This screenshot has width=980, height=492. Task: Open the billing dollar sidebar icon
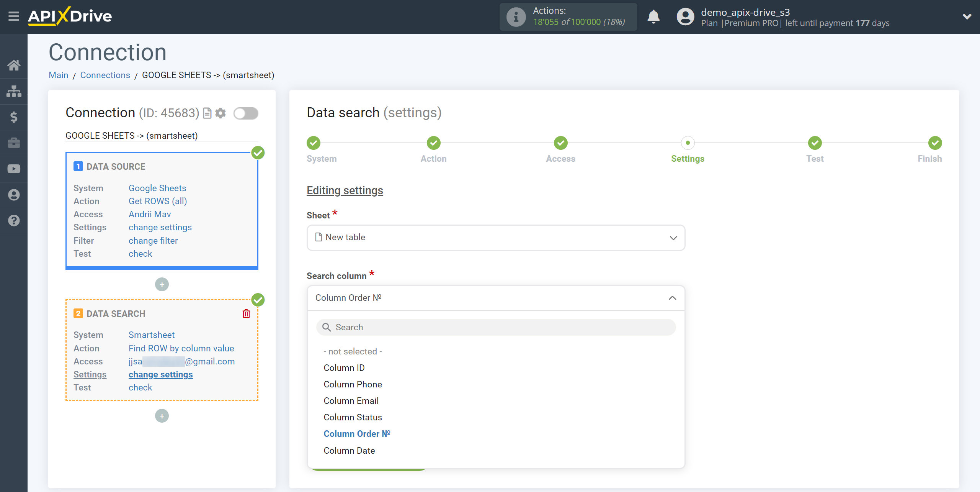click(14, 117)
